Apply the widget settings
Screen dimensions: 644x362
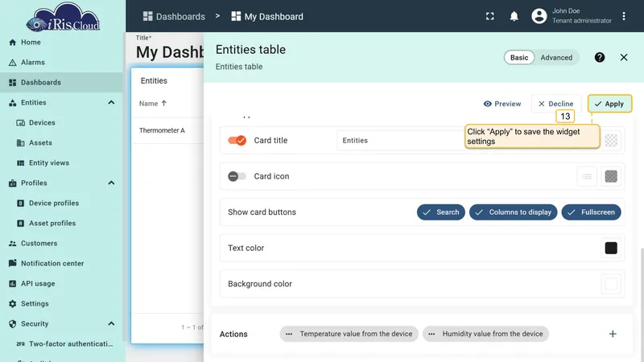[609, 104]
